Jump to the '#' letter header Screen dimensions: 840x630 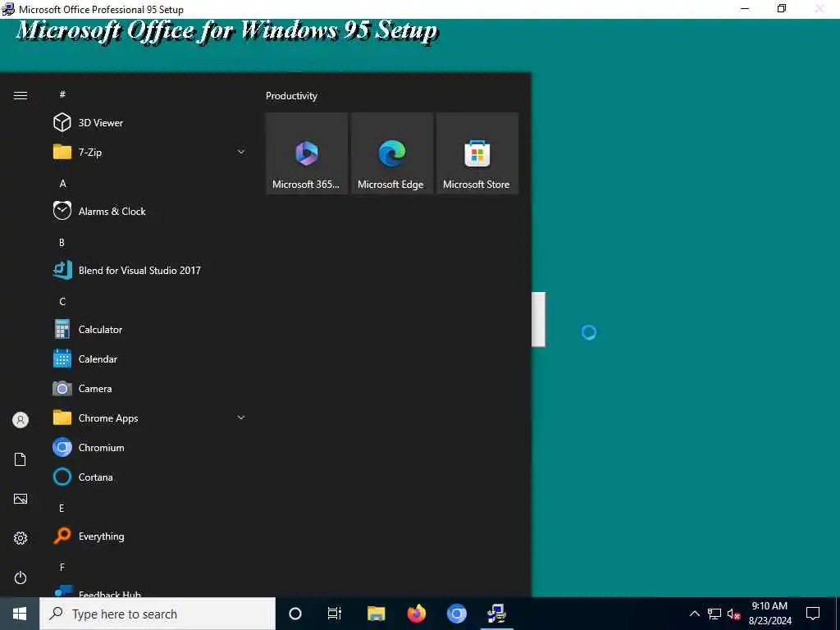[x=62, y=94]
